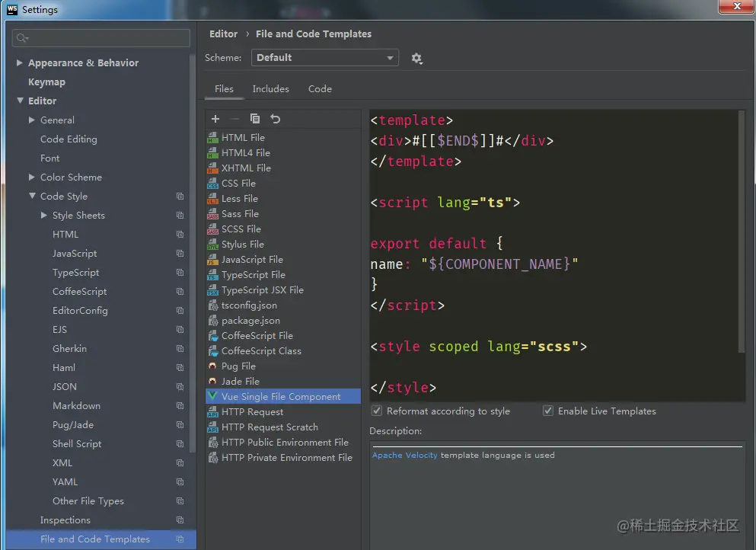Open the scheme settings gear icon
Viewport: 756px width, 550px height.
click(416, 59)
